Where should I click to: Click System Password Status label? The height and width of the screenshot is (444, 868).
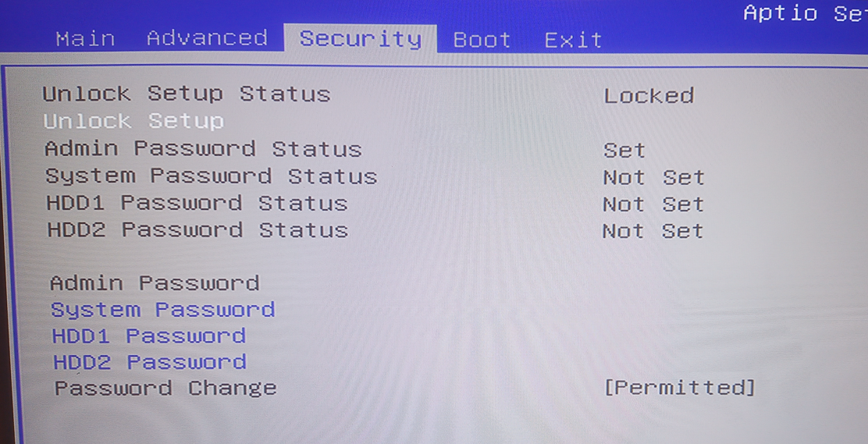point(211,176)
